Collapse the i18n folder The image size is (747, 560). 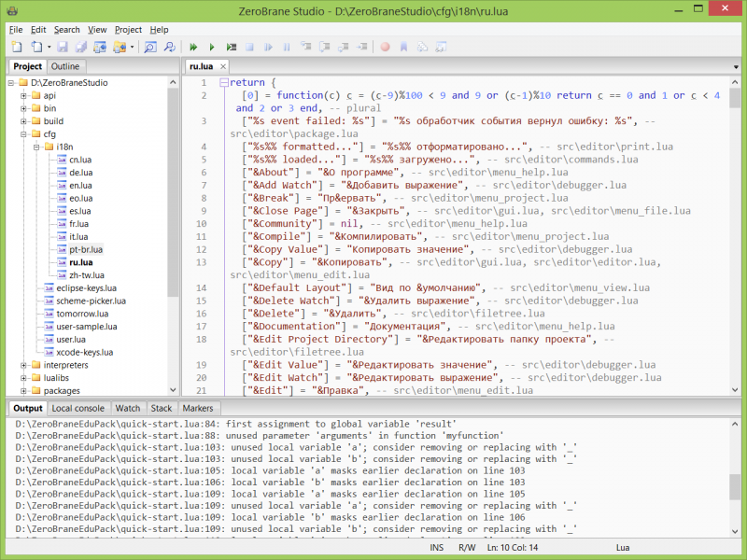[36, 147]
